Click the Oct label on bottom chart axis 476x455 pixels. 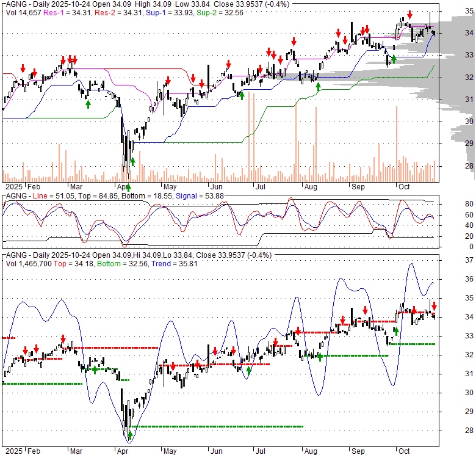click(x=404, y=451)
